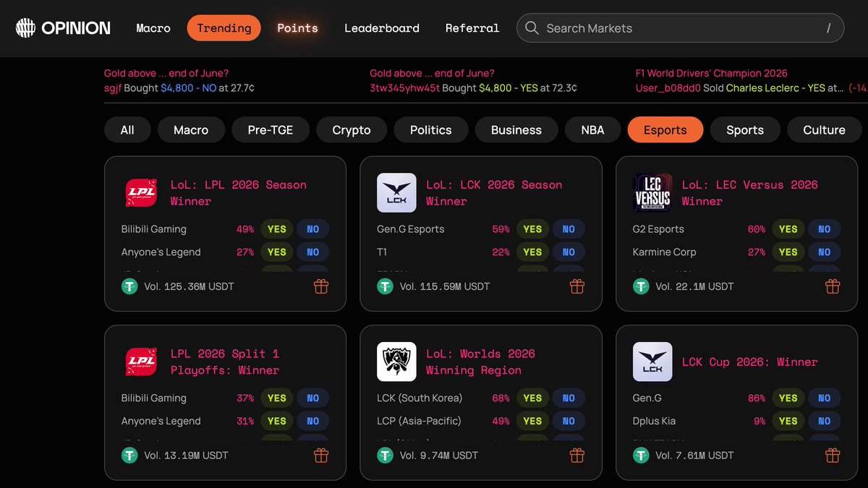Screen dimensions: 868x488
Task: Click USDT coin icon beside Vol. 125.36M
Action: pyautogui.click(x=129, y=286)
